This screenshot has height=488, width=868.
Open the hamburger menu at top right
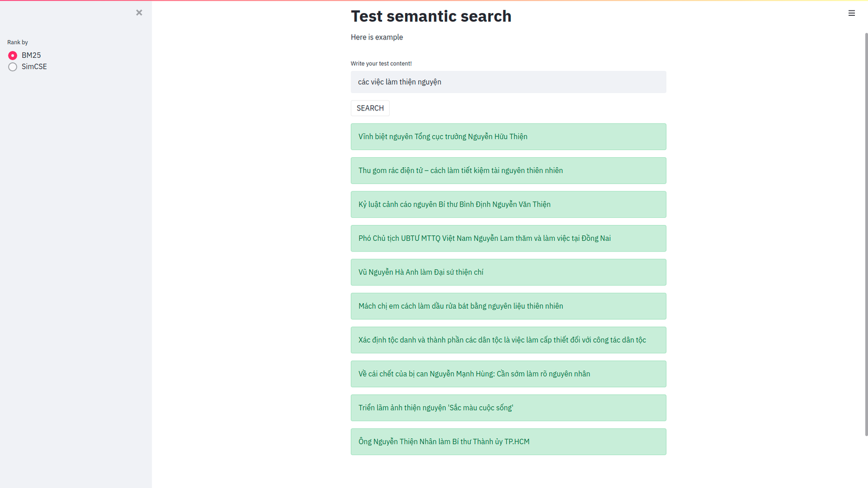click(851, 13)
